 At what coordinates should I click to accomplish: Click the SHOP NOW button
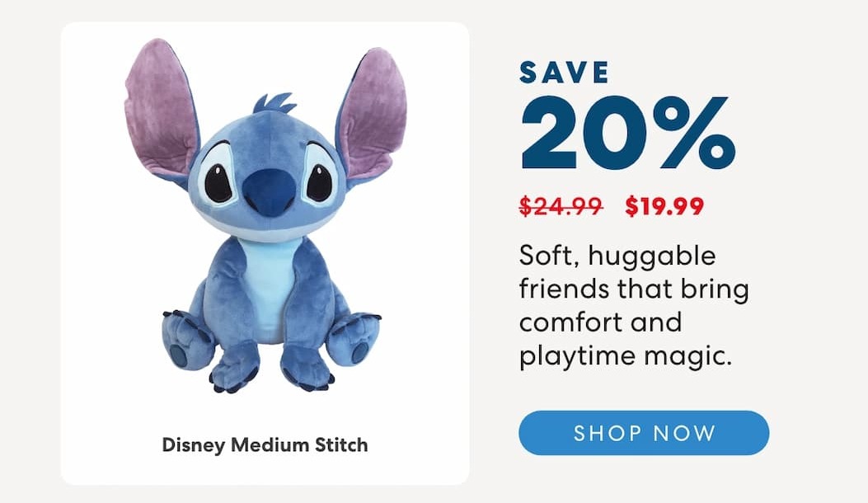[x=644, y=433]
